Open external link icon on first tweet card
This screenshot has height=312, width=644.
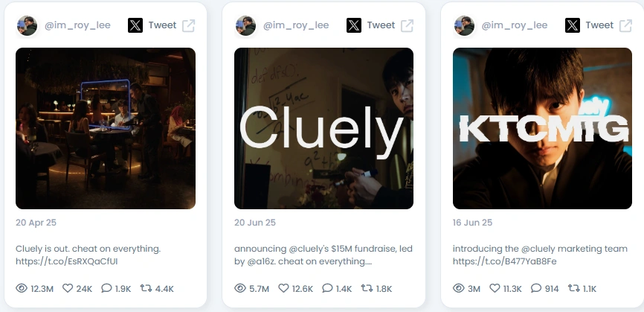(x=189, y=25)
